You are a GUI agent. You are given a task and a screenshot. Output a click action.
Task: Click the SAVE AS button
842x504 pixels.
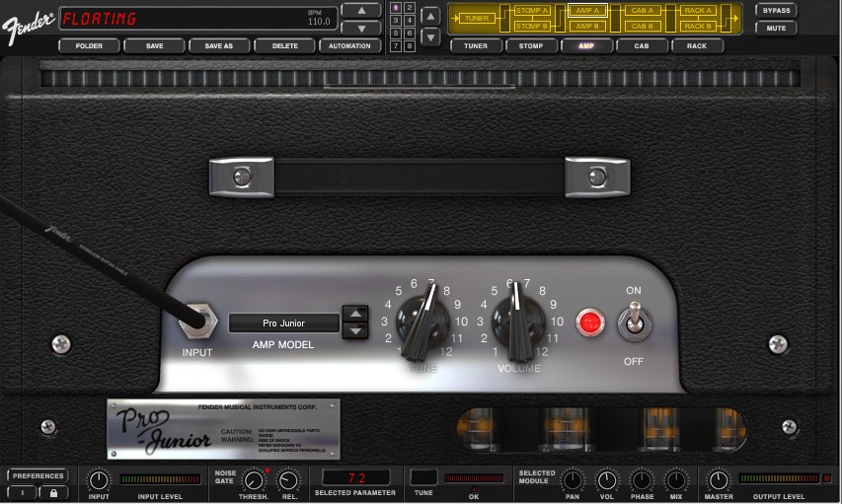pyautogui.click(x=219, y=46)
